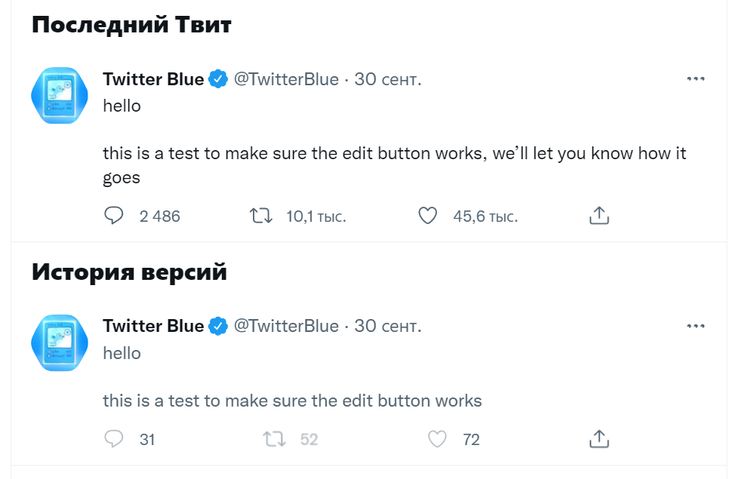Click @TwitterBlue handle on latest tweet
Screen dimensions: 736x479
click(286, 79)
